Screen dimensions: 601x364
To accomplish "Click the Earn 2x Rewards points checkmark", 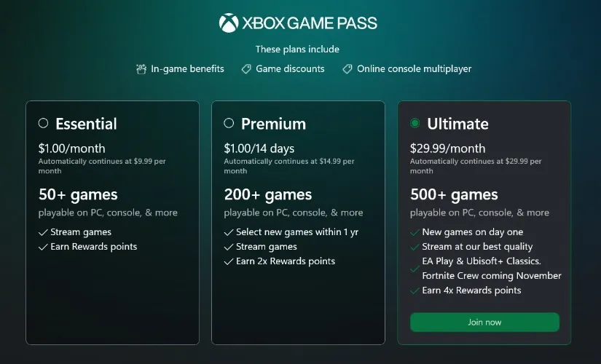I will 229,261.
